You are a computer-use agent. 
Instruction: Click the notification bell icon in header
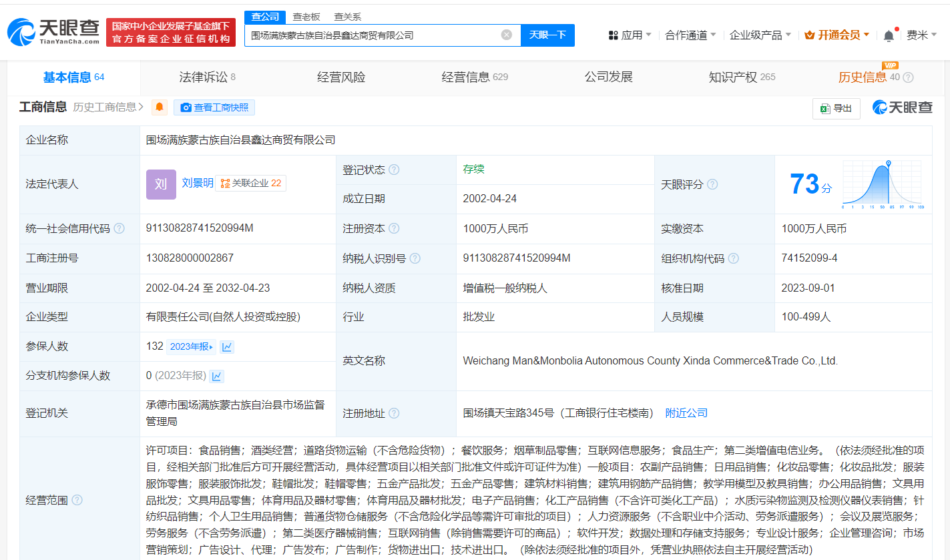coord(889,35)
